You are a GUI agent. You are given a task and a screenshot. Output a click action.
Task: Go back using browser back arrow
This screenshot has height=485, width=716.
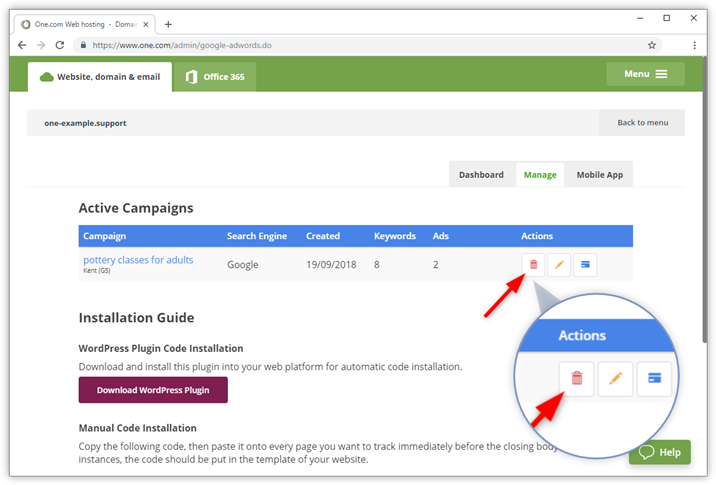pyautogui.click(x=22, y=45)
